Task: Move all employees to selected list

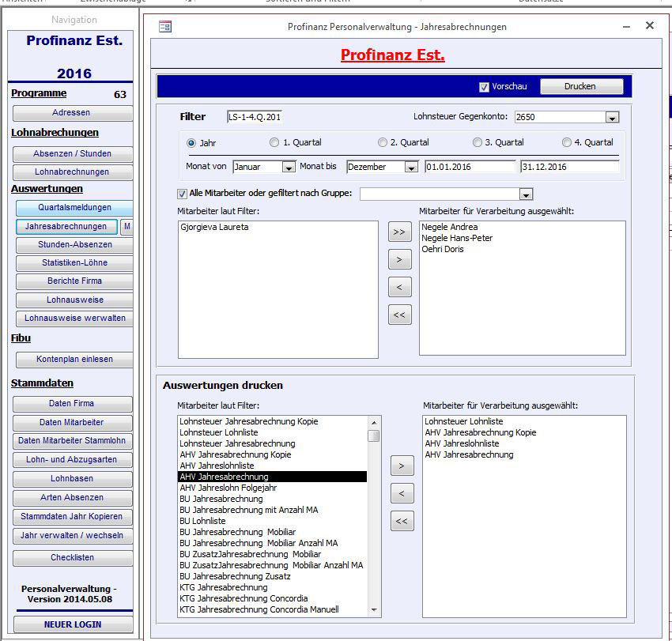Action: (399, 232)
